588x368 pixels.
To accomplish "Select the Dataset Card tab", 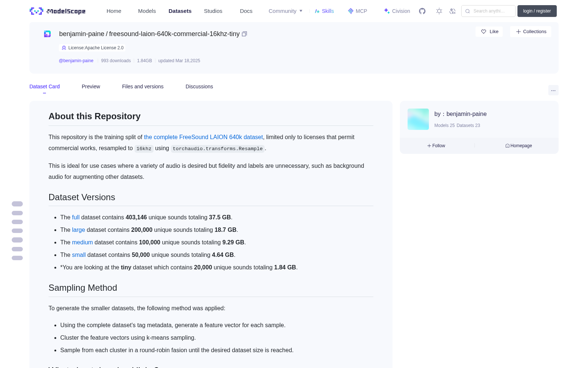I will pos(44,86).
